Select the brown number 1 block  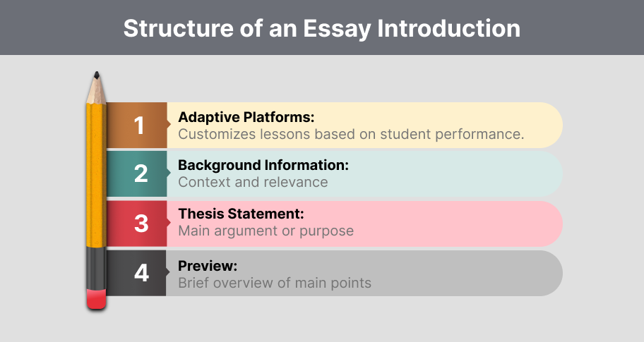[137, 126]
